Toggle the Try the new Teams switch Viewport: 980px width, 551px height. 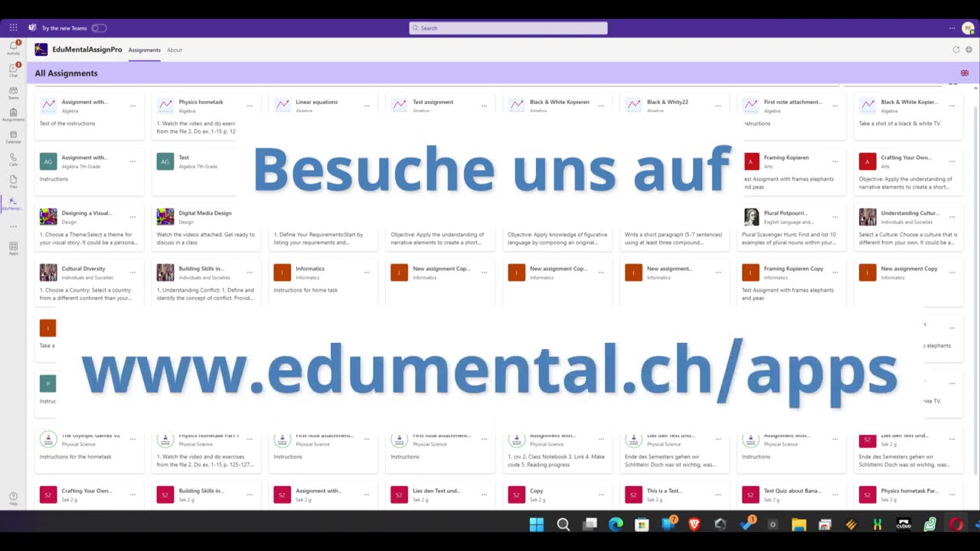click(99, 28)
